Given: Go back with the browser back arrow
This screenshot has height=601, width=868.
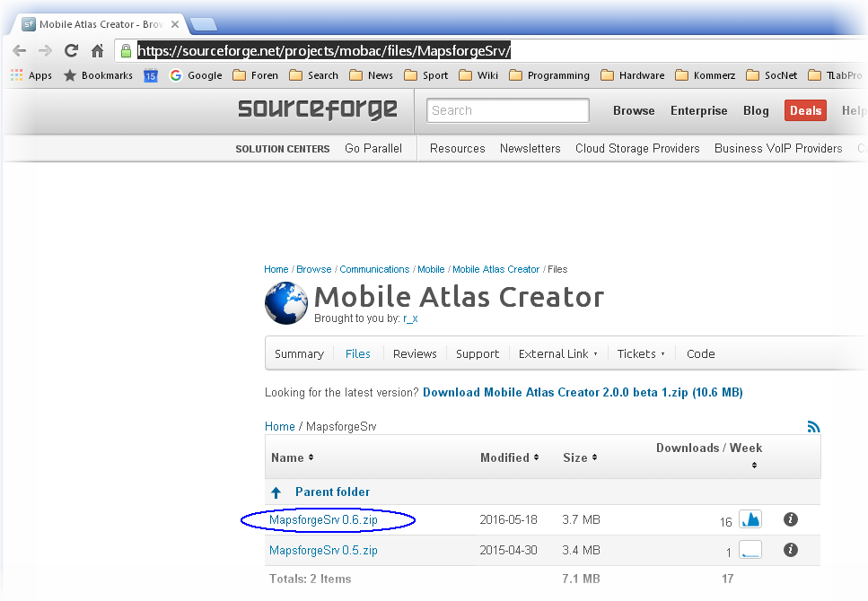Looking at the screenshot, I should (20, 51).
